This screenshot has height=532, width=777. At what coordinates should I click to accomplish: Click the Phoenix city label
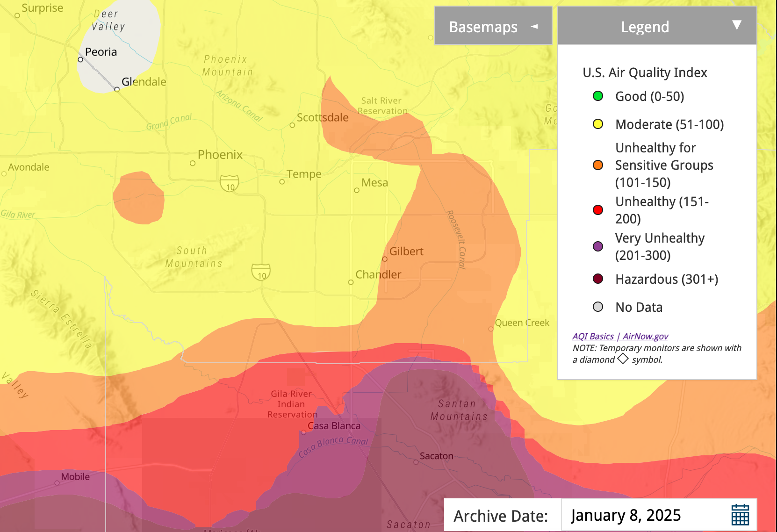point(220,155)
